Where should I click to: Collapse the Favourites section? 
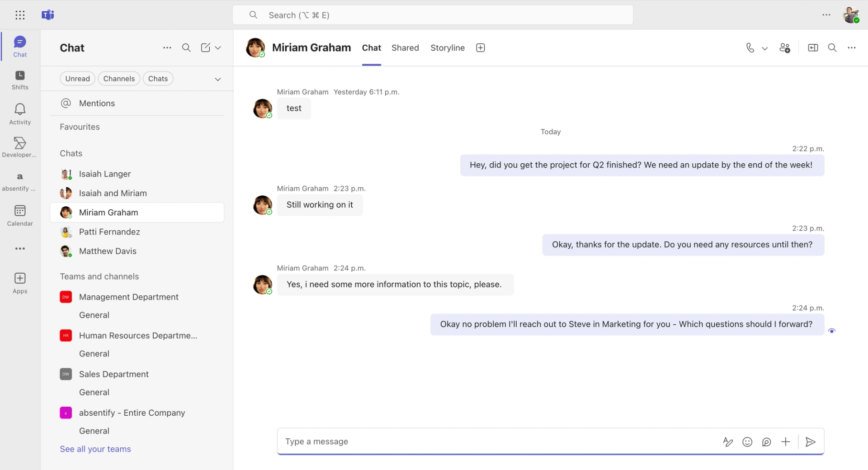(x=80, y=127)
